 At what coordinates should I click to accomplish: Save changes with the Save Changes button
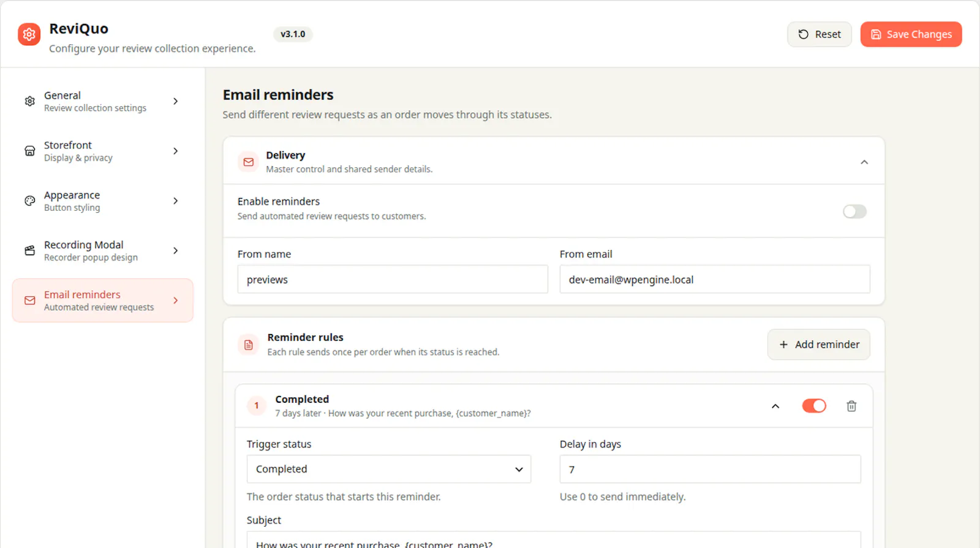(x=911, y=34)
